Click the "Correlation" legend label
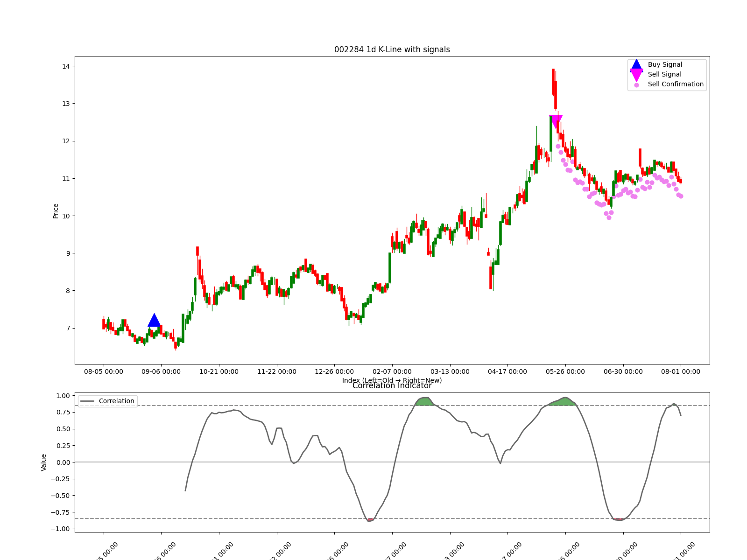 pos(116,401)
